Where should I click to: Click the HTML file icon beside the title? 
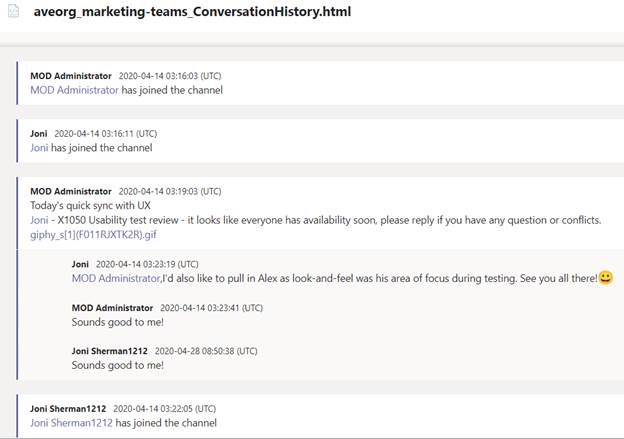[14, 11]
